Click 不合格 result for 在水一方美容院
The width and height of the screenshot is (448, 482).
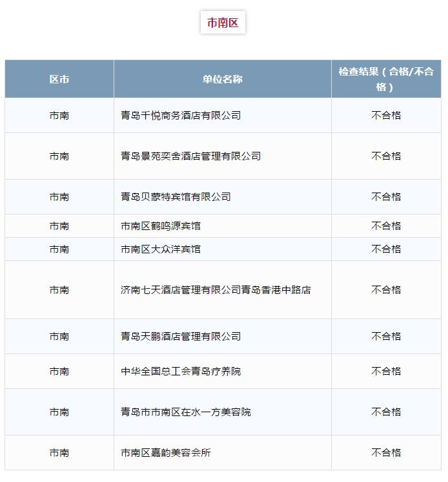386,412
